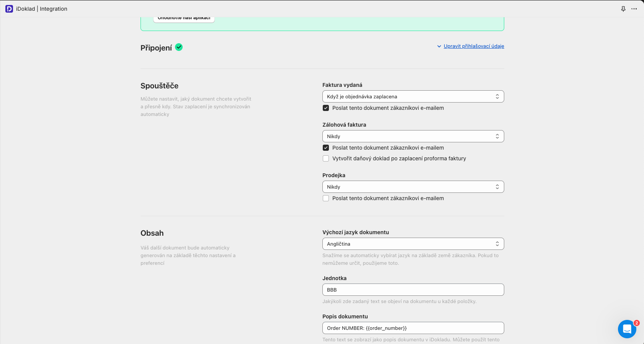Viewport: 644px width, 344px height.
Task: Open the three-dot more options menu
Action: pos(634,9)
